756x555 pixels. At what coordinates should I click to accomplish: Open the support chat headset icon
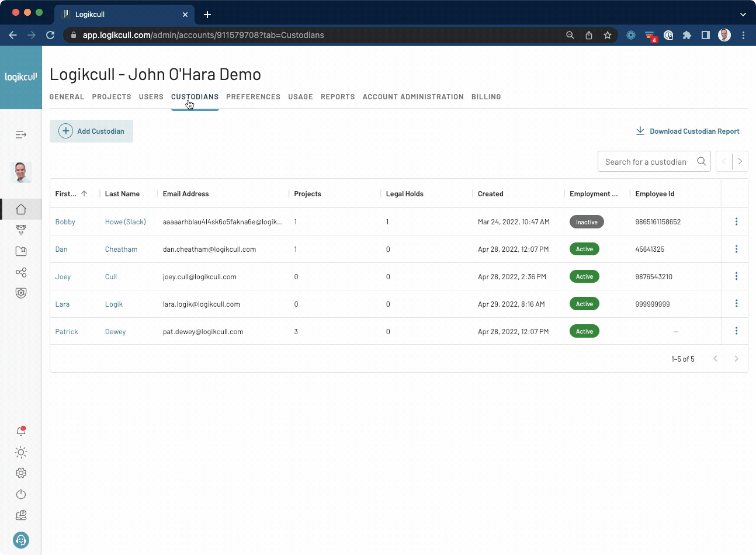click(21, 540)
